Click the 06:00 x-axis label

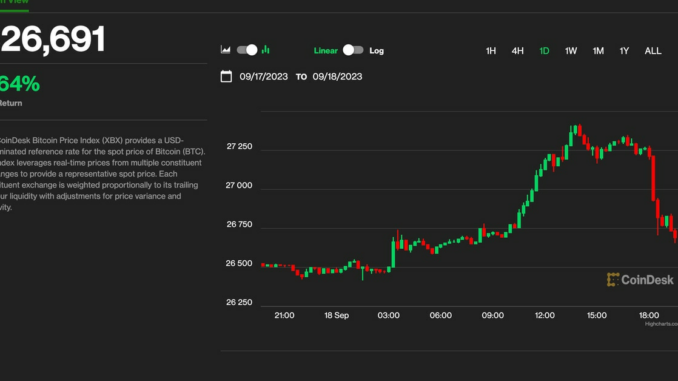[441, 315]
